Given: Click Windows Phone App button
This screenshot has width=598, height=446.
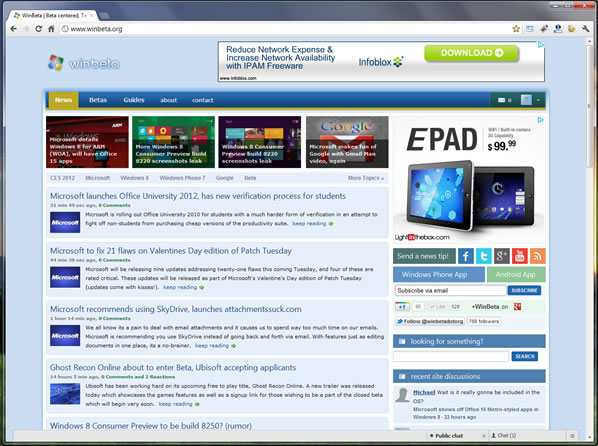Looking at the screenshot, I should coord(439,274).
